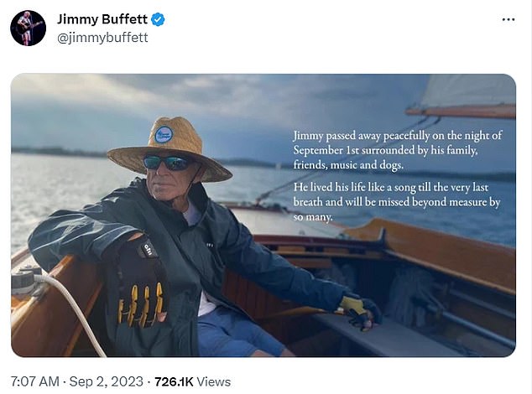Viewport: 532px width, 394px height.
Task: Click the sunglasses in the photo
Action: pos(165,163)
